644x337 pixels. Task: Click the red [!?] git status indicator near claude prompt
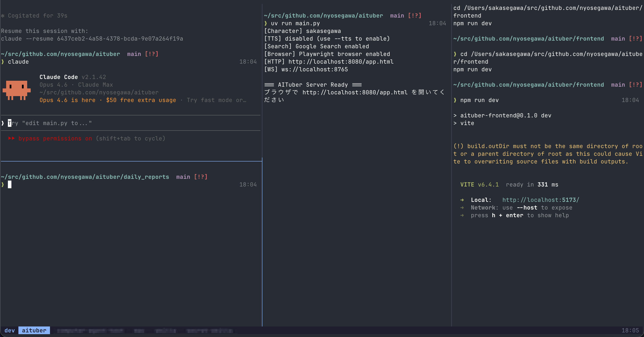coord(151,54)
